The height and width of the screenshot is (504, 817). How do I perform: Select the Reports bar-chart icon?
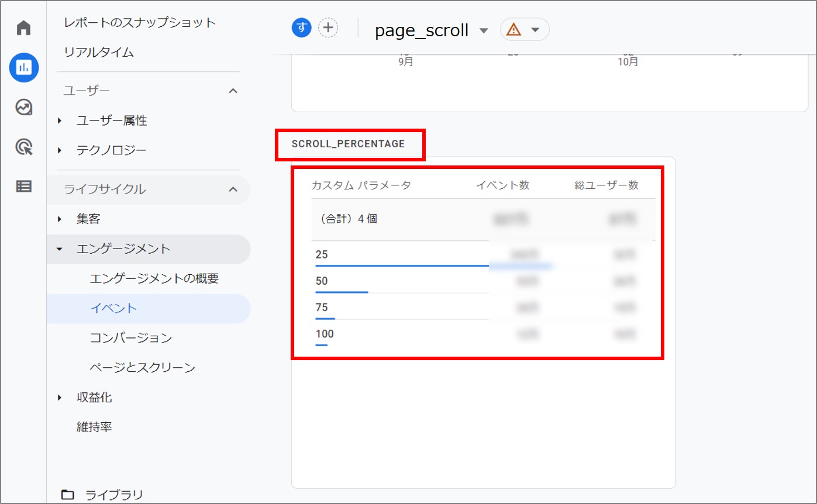click(x=24, y=68)
